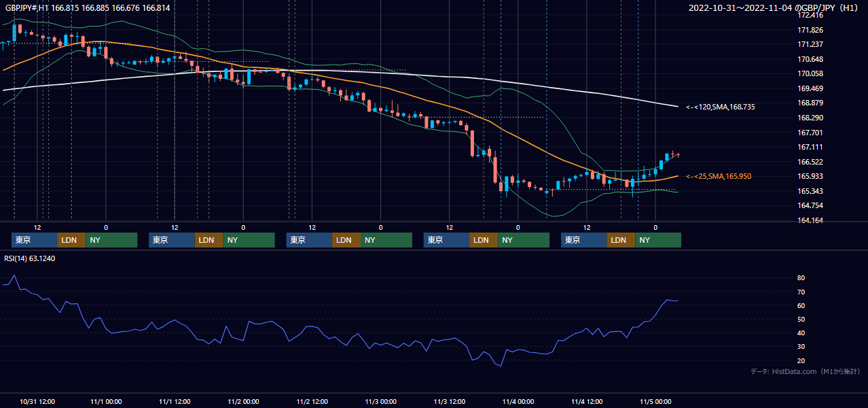Click price axis value 164.754
Image resolution: width=868 pixels, height=408 pixels.
[x=810, y=205]
